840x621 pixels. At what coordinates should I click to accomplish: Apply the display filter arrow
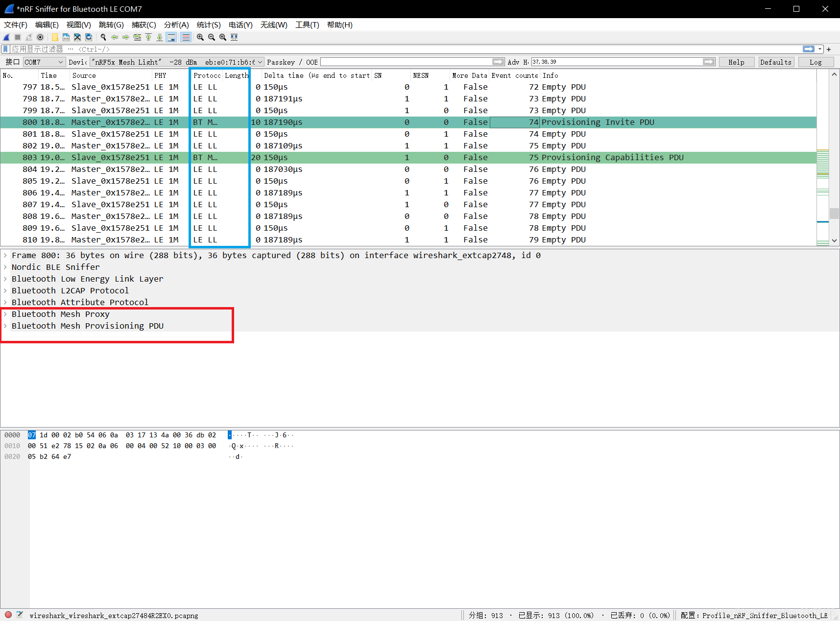click(x=809, y=49)
